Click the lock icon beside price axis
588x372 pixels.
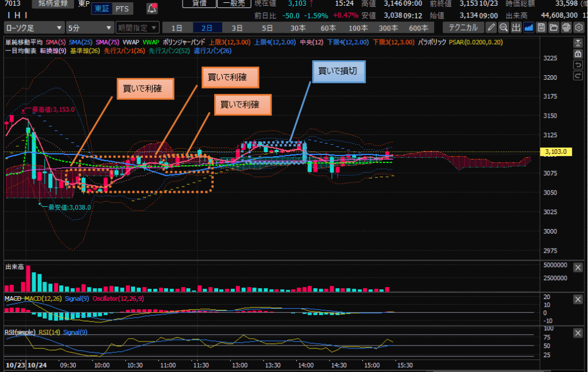coord(578,53)
